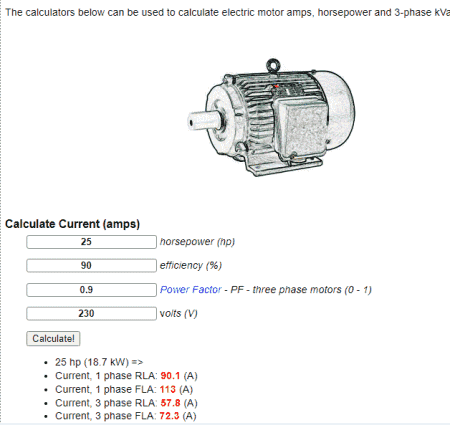Click the electric motor illustration
This screenshot has height=425, width=450.
(271, 118)
